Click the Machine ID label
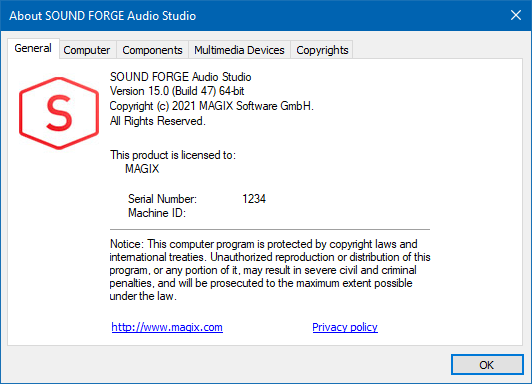The height and width of the screenshot is (384, 532). pos(157,213)
